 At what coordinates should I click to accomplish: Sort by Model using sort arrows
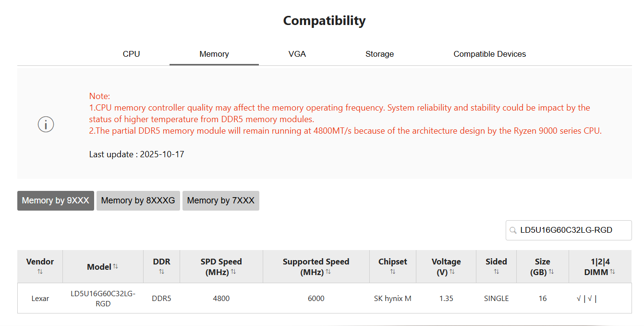116,266
